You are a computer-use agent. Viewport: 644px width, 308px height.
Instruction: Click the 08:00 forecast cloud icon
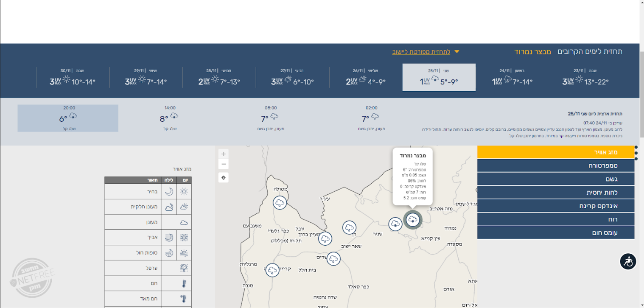[x=274, y=116]
